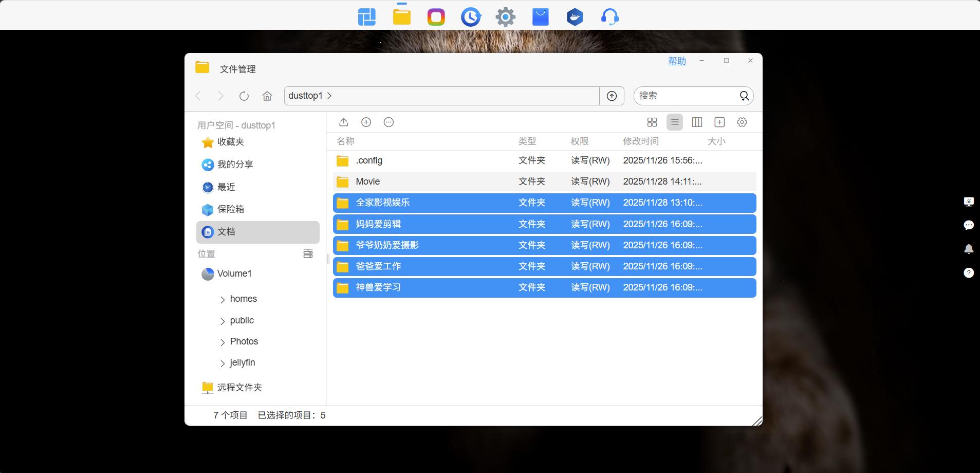Sort files by 大小 column header
Viewport: 980px width, 473px height.
pyautogui.click(x=716, y=141)
